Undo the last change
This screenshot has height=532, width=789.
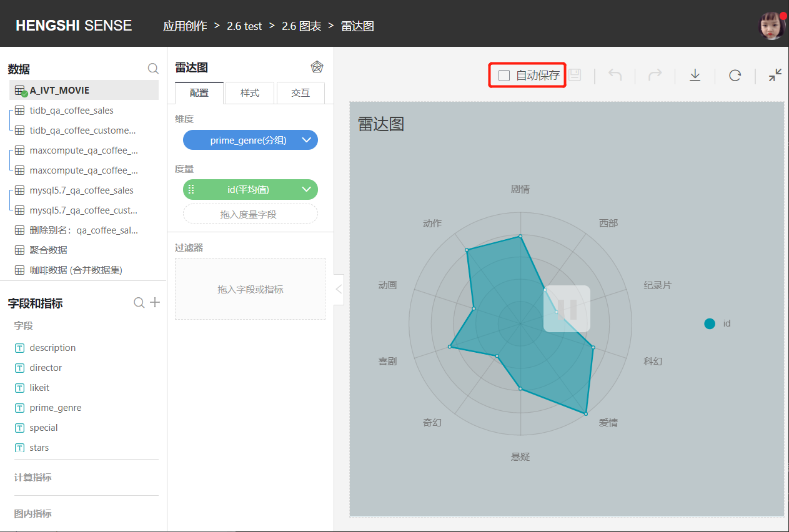pos(615,76)
